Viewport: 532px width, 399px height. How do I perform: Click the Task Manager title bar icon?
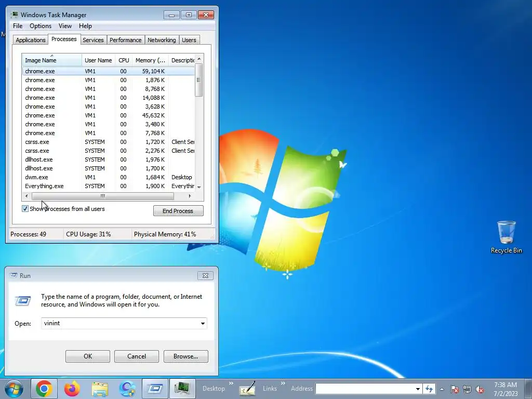click(x=14, y=15)
